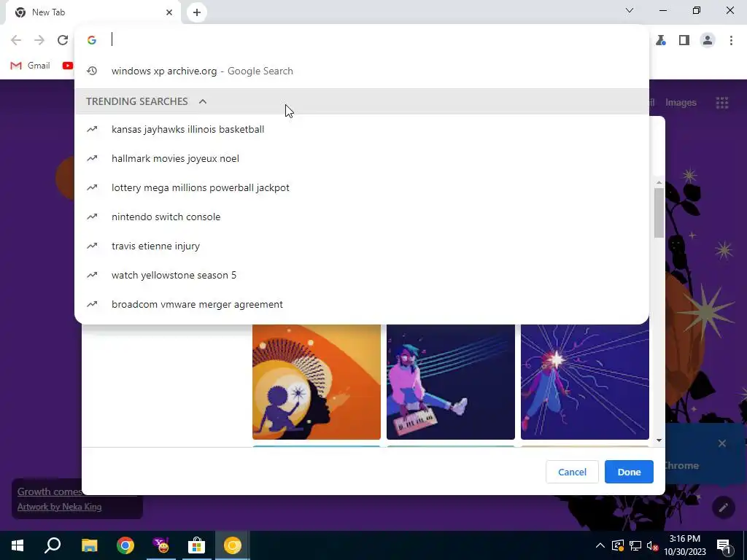This screenshot has width=747, height=560.
Task: Click the forward navigation arrow
Action: pos(39,40)
